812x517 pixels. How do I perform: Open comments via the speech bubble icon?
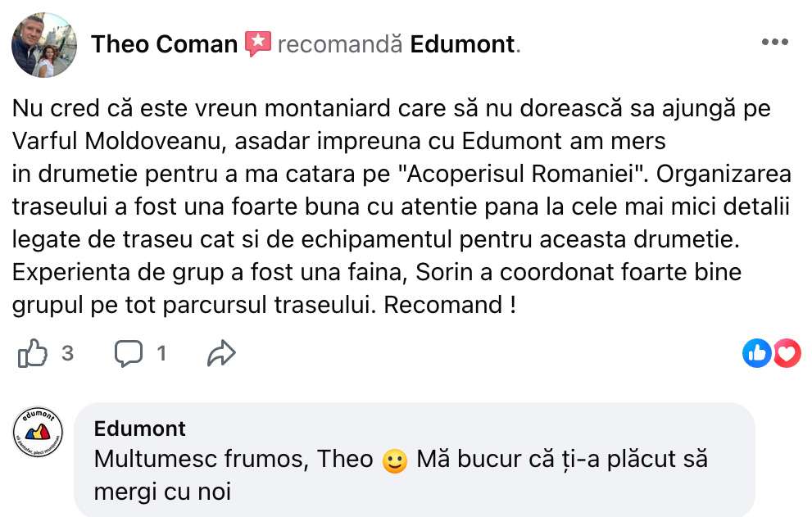[x=128, y=353]
